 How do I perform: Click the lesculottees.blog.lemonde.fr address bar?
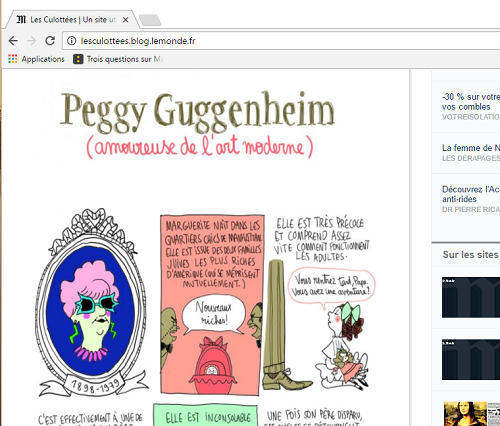pyautogui.click(x=281, y=41)
